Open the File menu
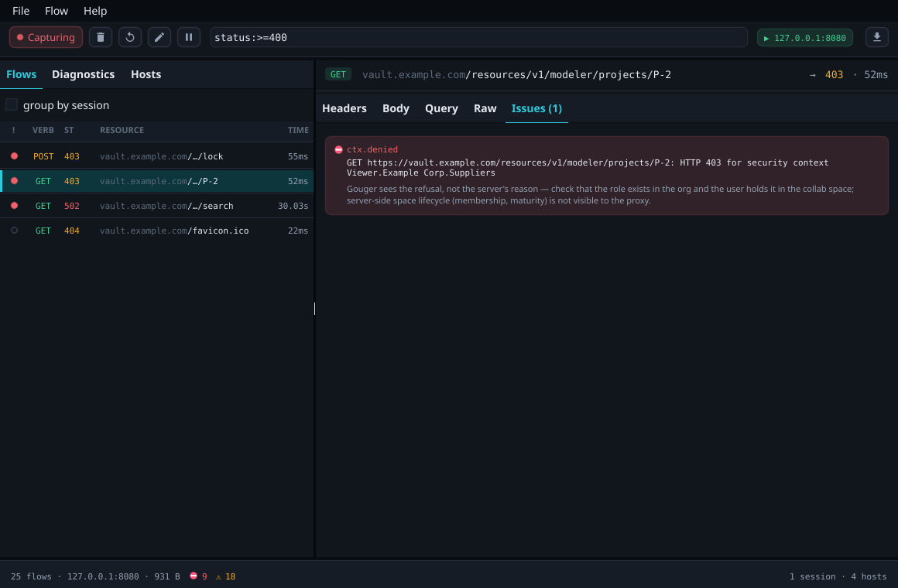 (x=21, y=11)
